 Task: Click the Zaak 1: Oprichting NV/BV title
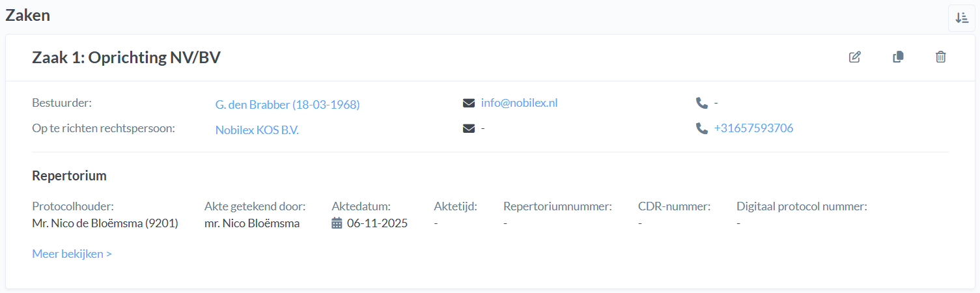[126, 57]
